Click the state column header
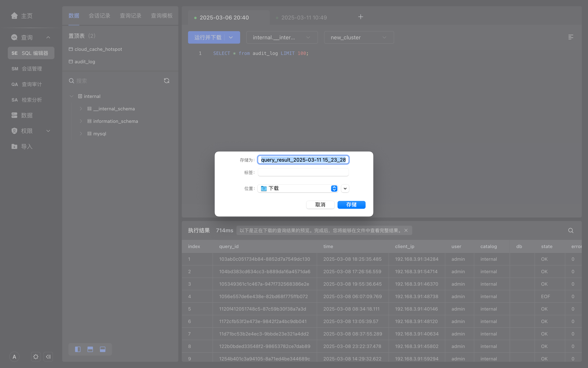Viewport: 588px width, 368px height. [x=547, y=247]
